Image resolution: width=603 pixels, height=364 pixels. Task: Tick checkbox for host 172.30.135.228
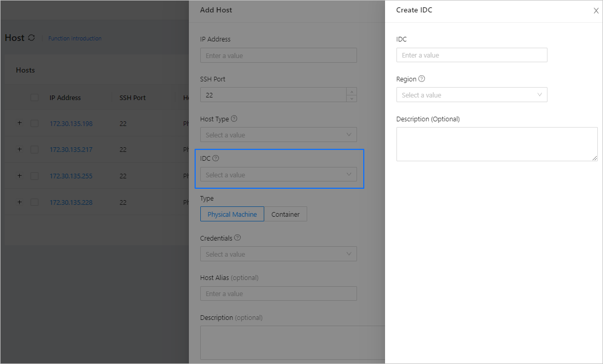35,202
